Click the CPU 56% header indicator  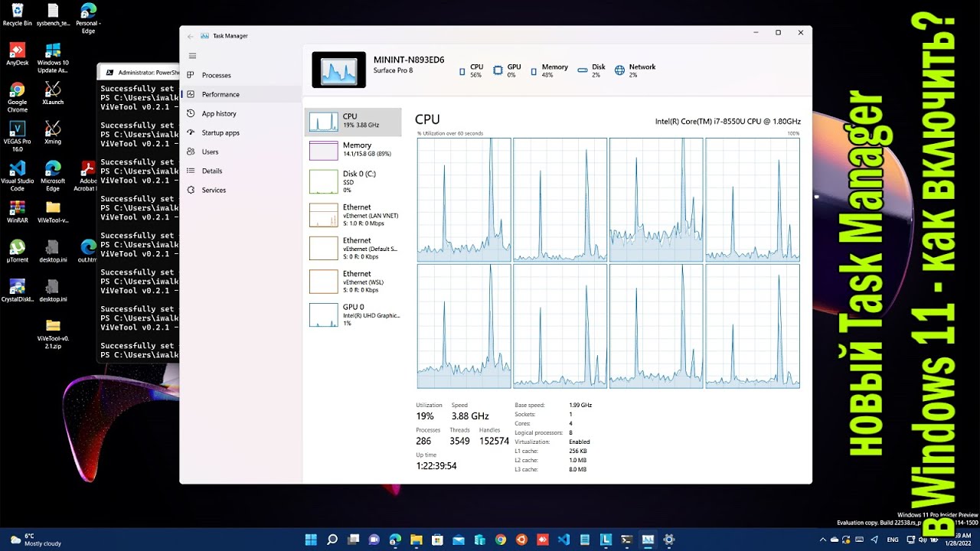[x=470, y=70]
